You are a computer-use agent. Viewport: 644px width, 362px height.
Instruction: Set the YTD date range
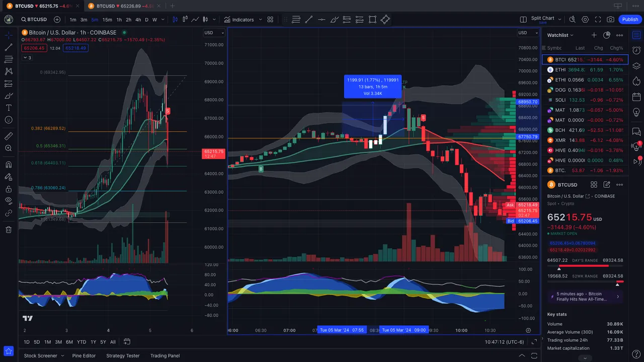pyautogui.click(x=82, y=342)
